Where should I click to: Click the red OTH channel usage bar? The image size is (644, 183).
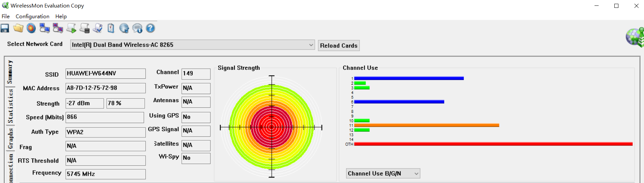(493, 144)
